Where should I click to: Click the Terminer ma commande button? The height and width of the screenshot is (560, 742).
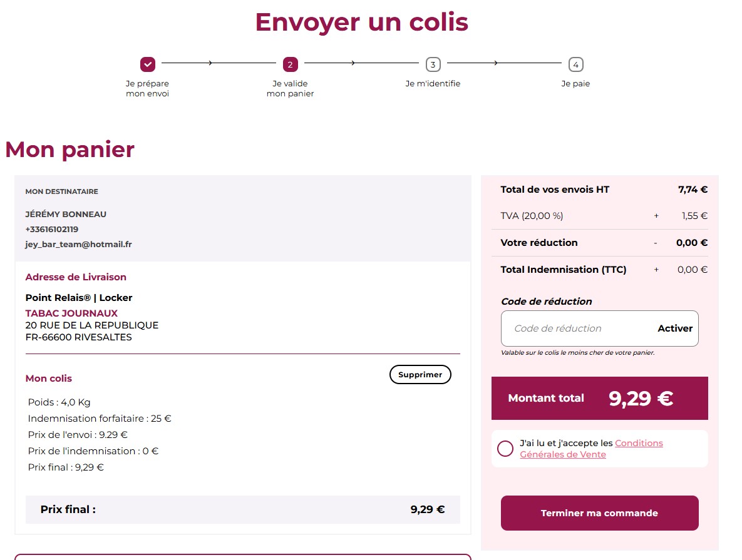click(599, 513)
